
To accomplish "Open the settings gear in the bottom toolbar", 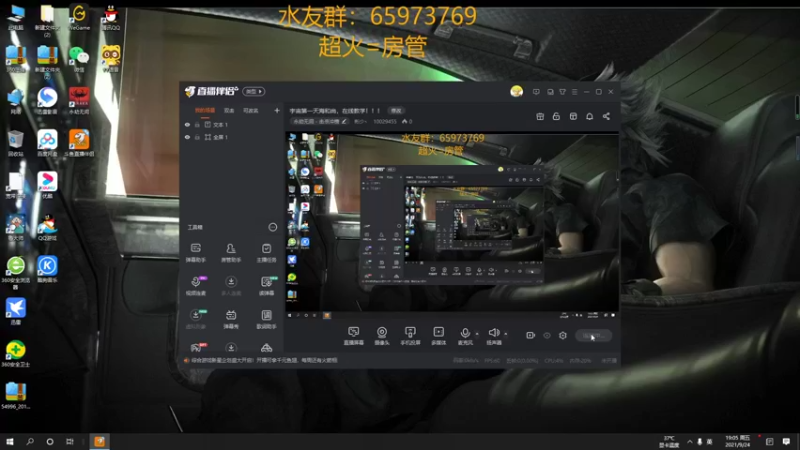I will pos(563,335).
